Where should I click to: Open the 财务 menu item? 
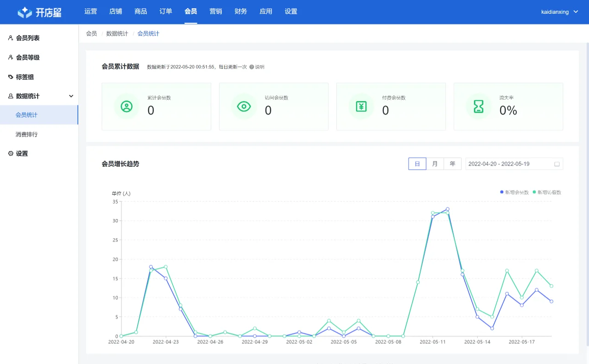coord(241,11)
